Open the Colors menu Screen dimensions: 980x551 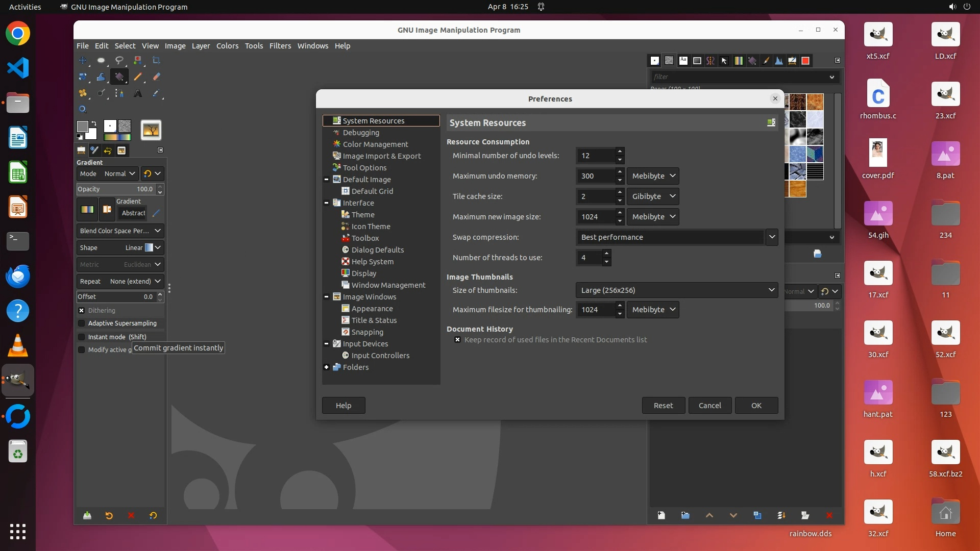[x=227, y=46]
